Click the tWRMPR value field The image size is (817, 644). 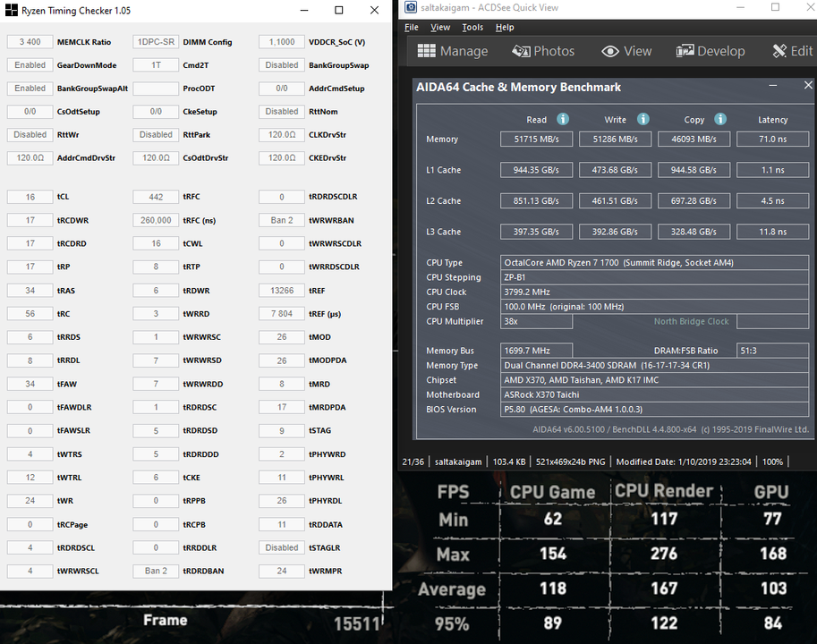coord(282,571)
